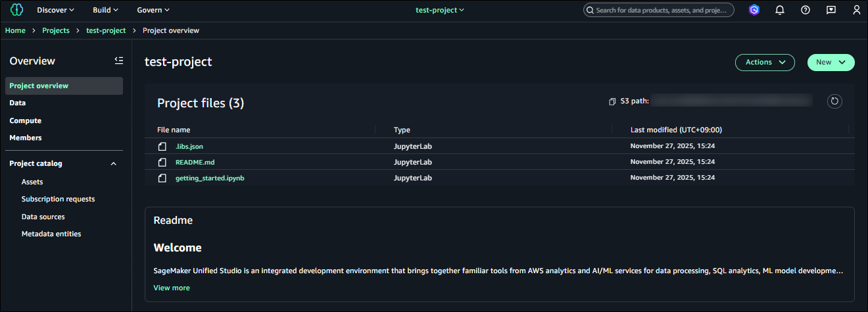The image size is (868, 312).
Task: Open the getting_started.ipynb file
Action: tap(210, 178)
